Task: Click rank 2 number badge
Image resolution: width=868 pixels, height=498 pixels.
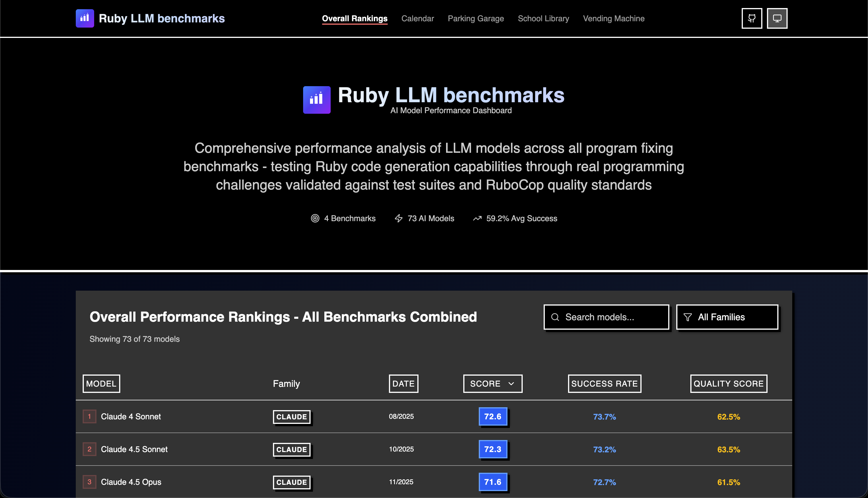Action: click(x=90, y=449)
